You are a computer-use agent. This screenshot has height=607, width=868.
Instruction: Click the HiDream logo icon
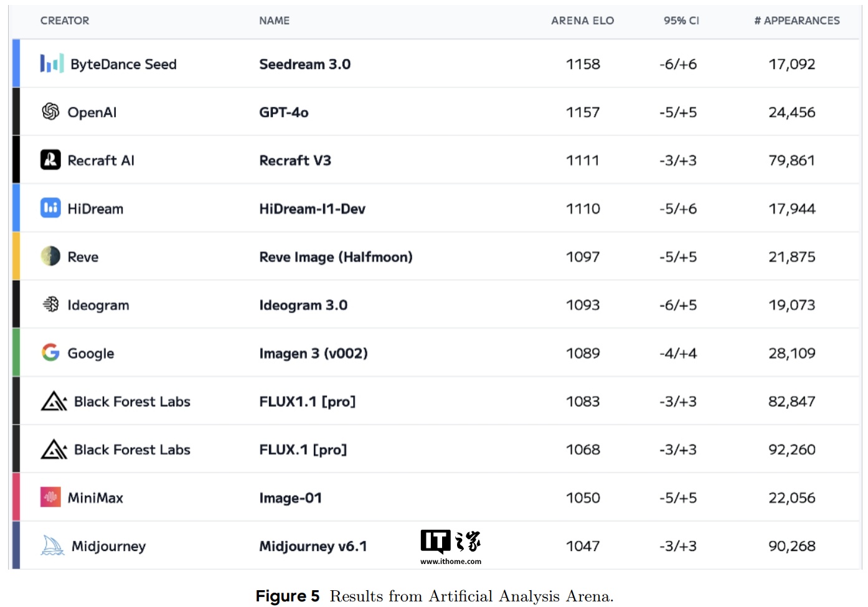tap(50, 208)
